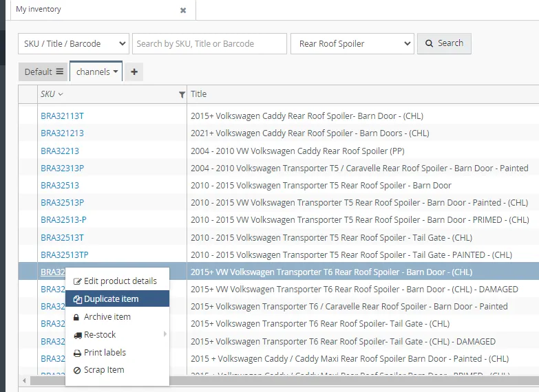This screenshot has width=539, height=392.
Task: Choose Edit product details from context menu
Action: tap(117, 281)
